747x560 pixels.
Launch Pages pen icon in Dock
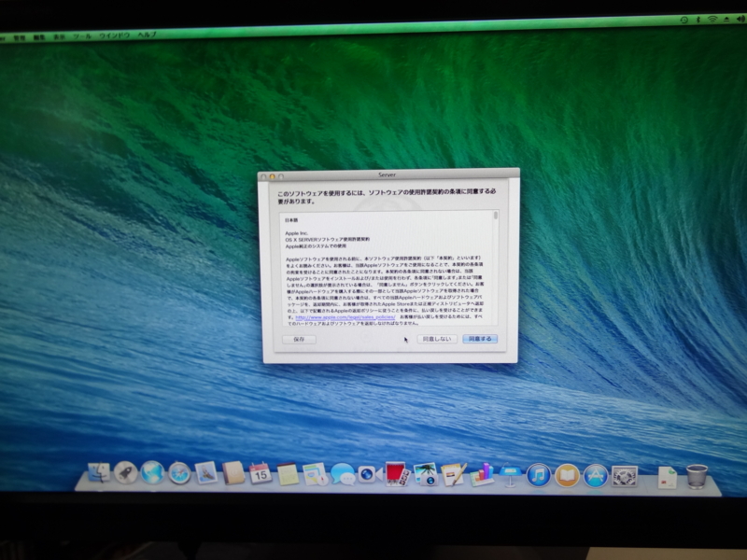click(x=453, y=475)
